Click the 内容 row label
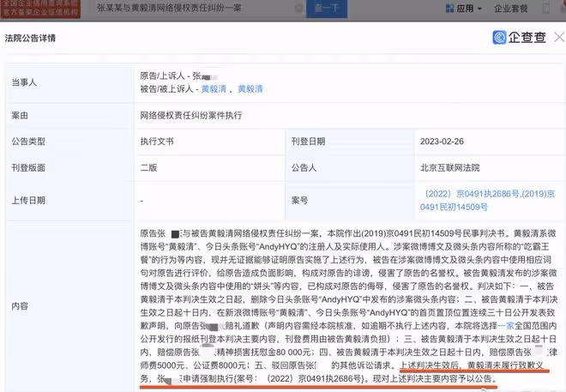 pos(20,306)
